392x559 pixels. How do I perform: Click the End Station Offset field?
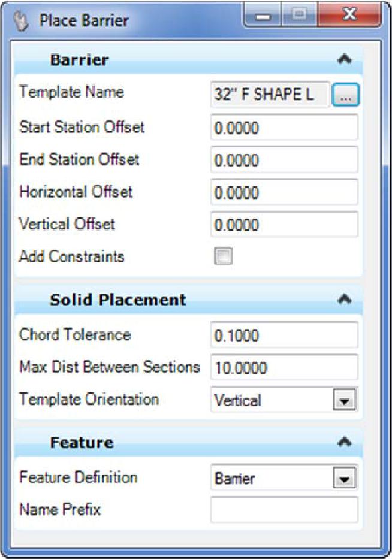point(284,160)
